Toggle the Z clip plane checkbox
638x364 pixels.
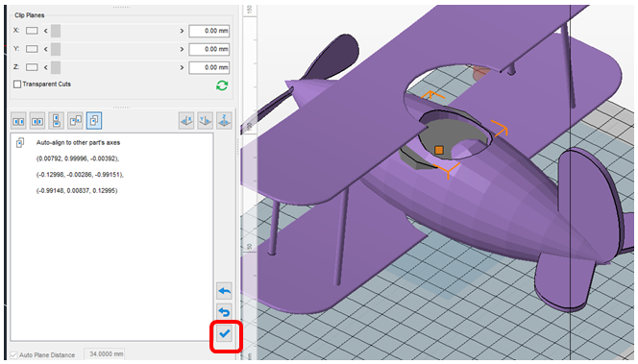pyautogui.click(x=32, y=67)
